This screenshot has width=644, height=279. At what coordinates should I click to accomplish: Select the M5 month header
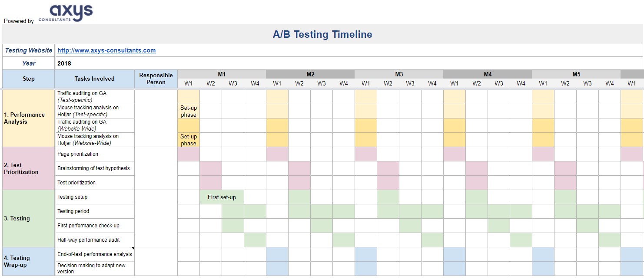576,74
